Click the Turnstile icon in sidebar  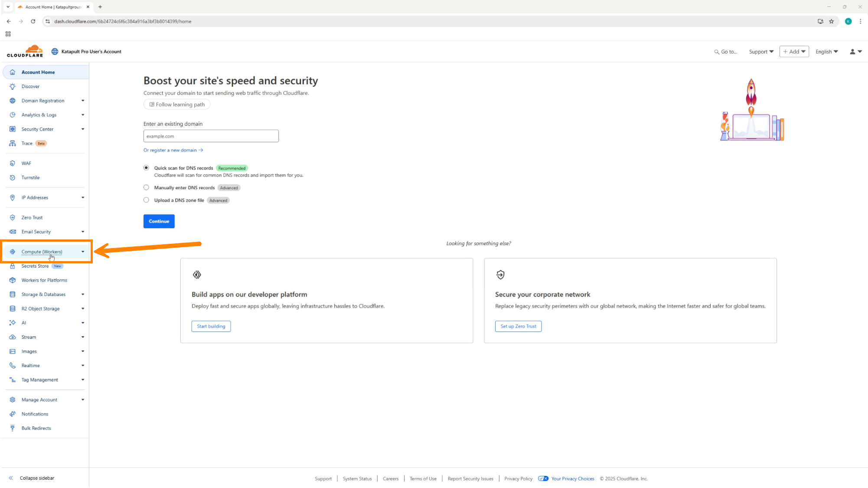[13, 178]
